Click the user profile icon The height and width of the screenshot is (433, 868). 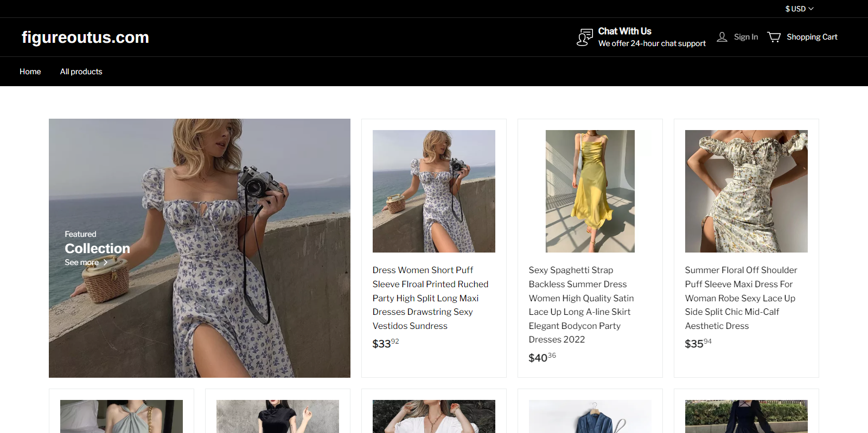[x=722, y=37]
